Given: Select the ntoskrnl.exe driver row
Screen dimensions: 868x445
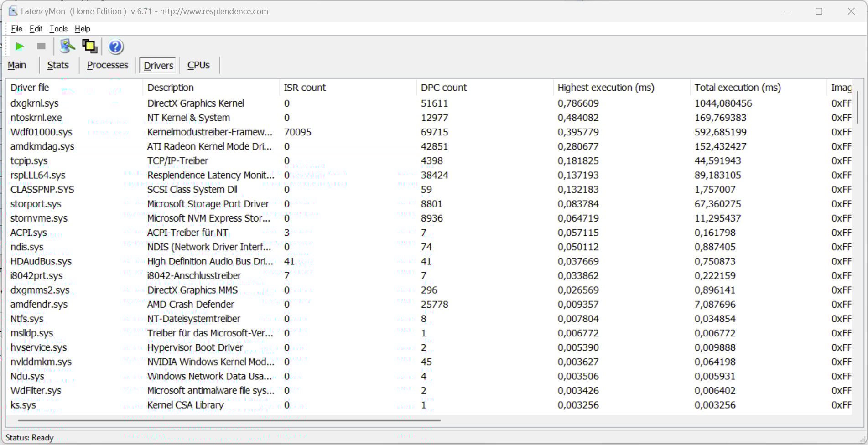Looking at the screenshot, I should tap(429, 118).
